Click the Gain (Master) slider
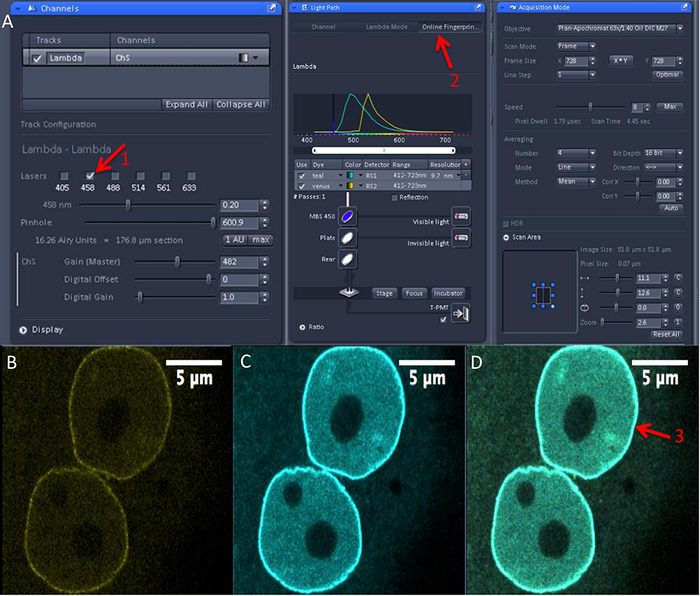Screen dimensions: 700x596 click(x=175, y=262)
